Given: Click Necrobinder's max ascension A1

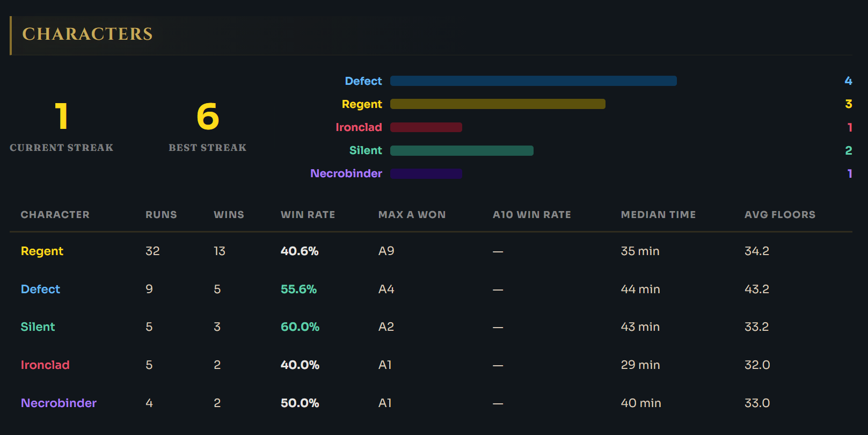Looking at the screenshot, I should click(385, 403).
